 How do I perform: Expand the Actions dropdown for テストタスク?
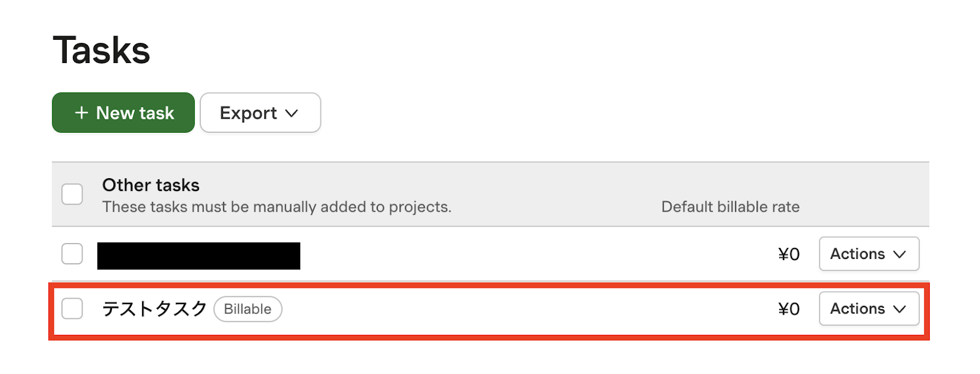coord(869,309)
